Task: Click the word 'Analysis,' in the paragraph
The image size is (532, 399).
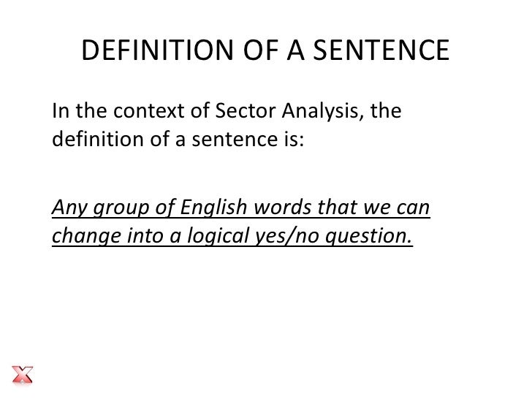Action: point(320,111)
